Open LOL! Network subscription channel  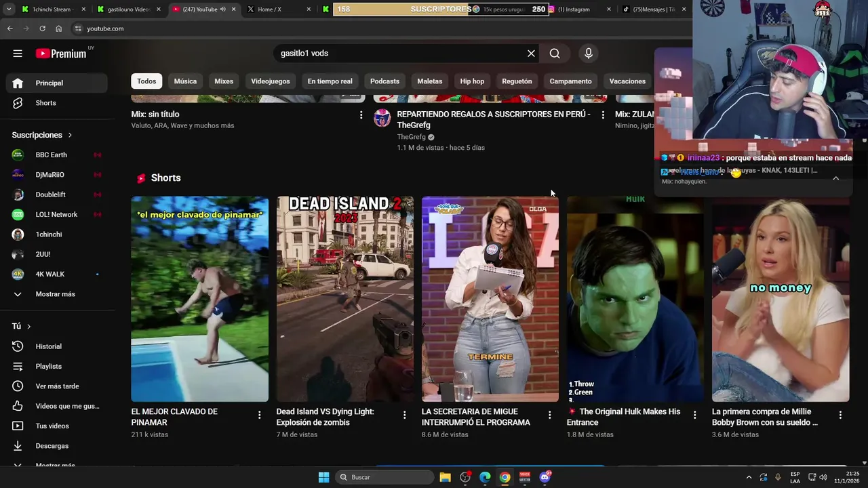tap(57, 214)
